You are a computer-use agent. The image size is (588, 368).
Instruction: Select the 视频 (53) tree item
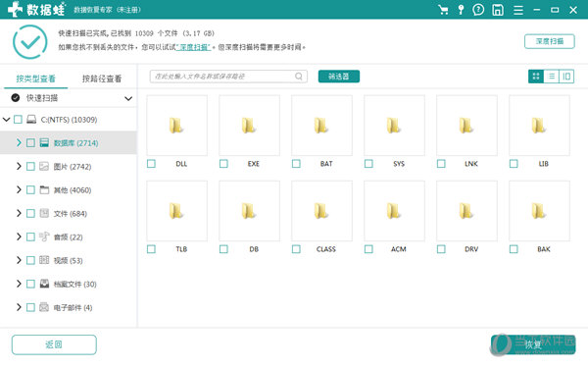(68, 260)
